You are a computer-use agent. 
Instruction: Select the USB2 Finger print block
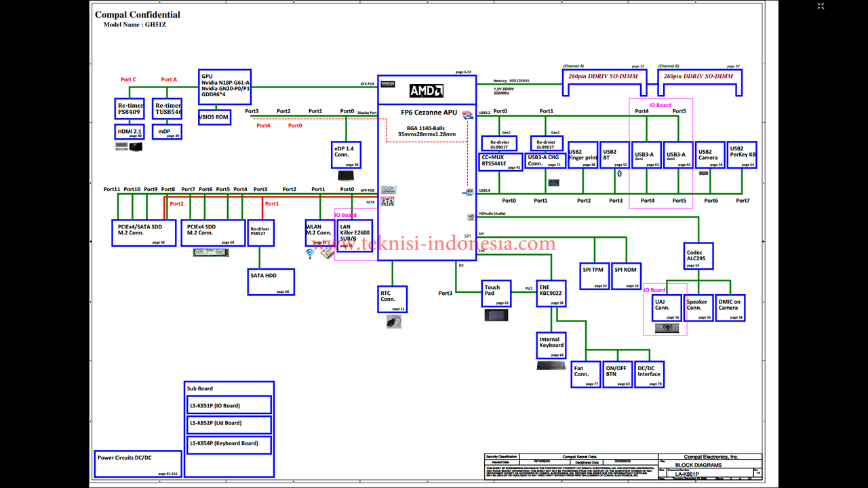[x=583, y=155]
